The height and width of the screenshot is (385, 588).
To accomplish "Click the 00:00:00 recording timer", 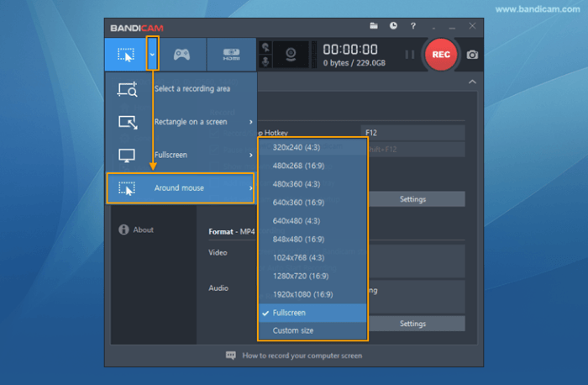I will point(350,50).
